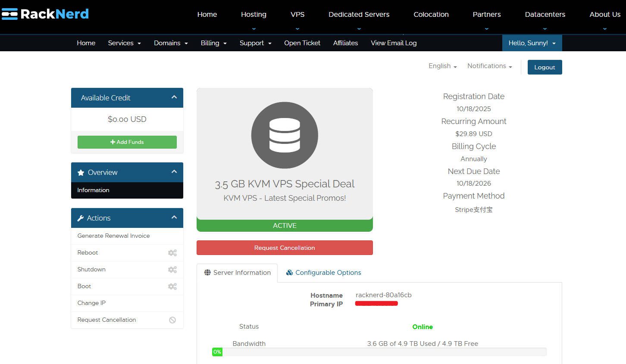Click the ban icon beside Request Cancellation

(x=172, y=320)
